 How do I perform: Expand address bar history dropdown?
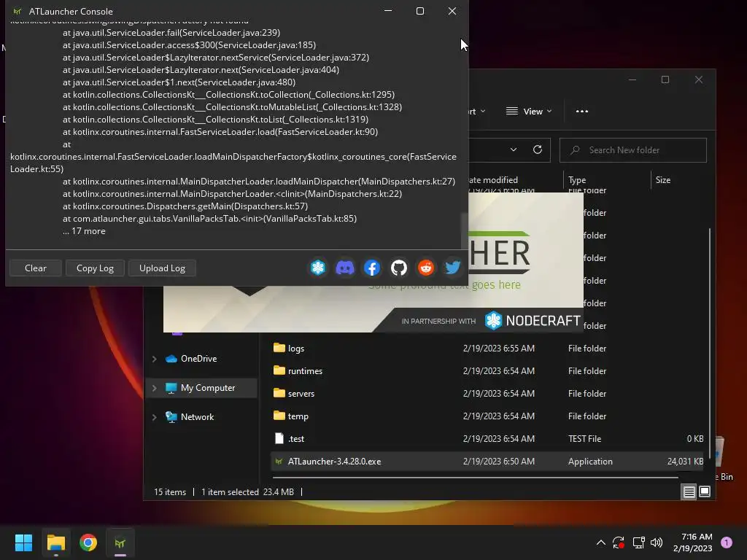pos(514,150)
